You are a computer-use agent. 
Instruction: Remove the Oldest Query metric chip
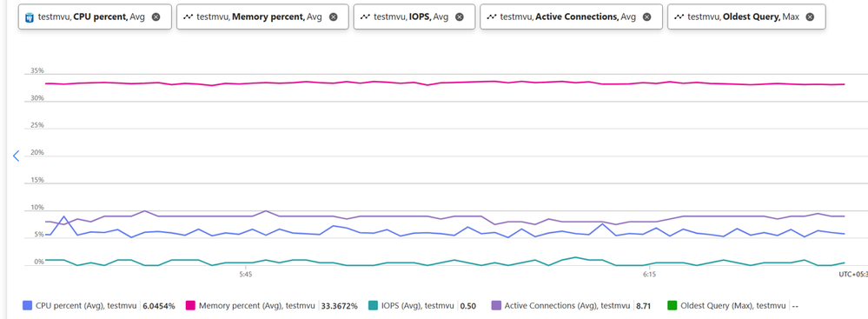click(x=810, y=17)
